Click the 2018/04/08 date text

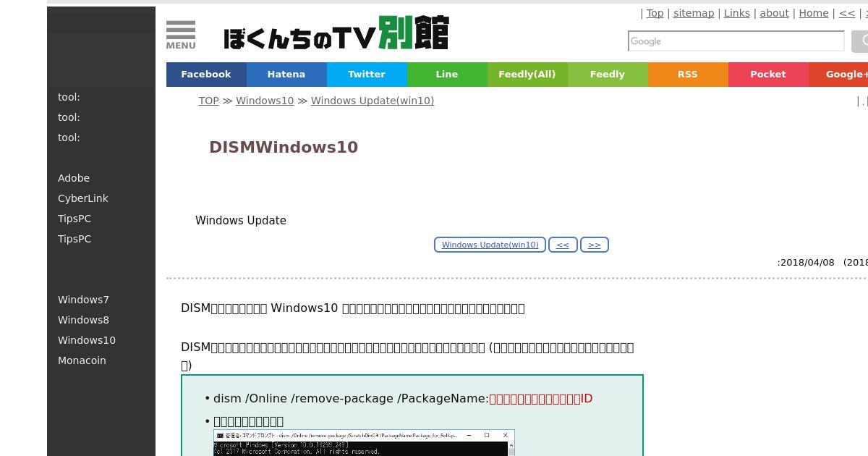[x=808, y=263]
